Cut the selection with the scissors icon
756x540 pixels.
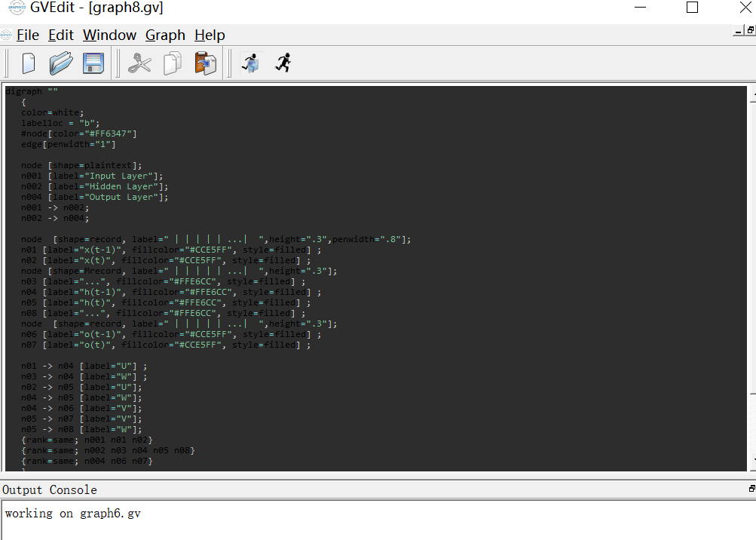tap(139, 63)
